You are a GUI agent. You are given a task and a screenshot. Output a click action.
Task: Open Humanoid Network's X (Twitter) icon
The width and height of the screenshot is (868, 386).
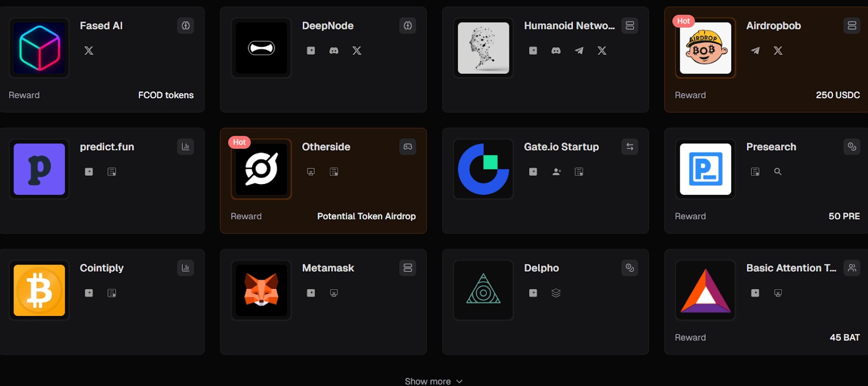602,50
